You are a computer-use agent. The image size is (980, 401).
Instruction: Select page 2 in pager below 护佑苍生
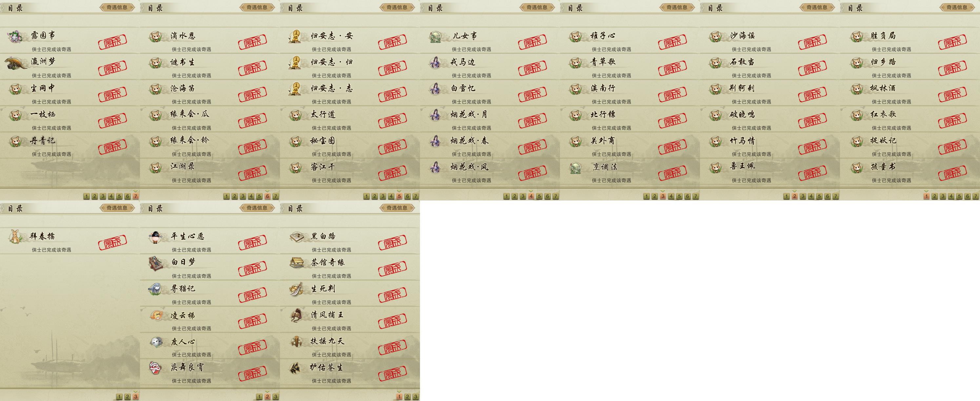(x=408, y=397)
